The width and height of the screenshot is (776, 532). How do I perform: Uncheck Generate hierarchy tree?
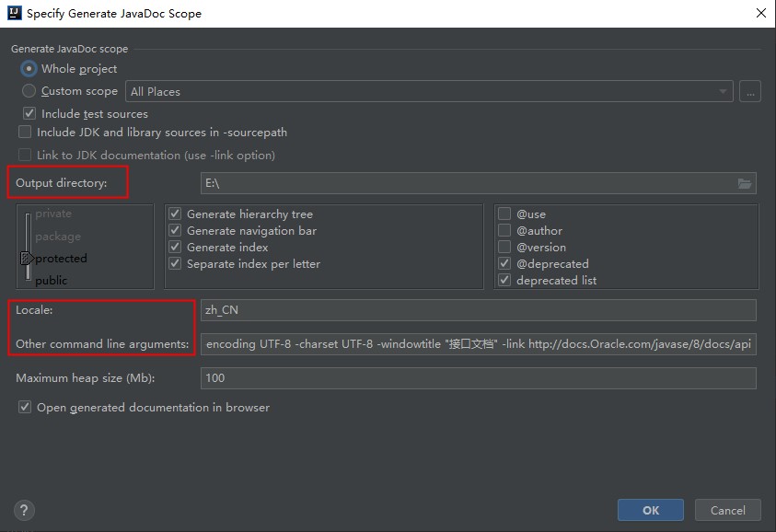coord(175,214)
